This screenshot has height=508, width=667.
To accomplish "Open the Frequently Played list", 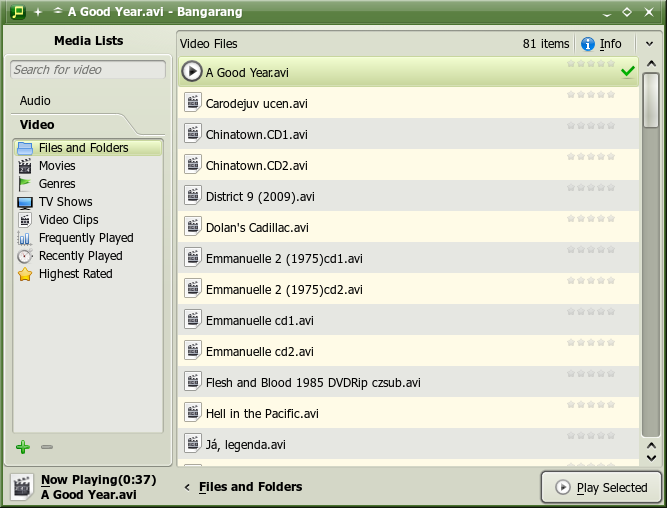I will pos(88,238).
